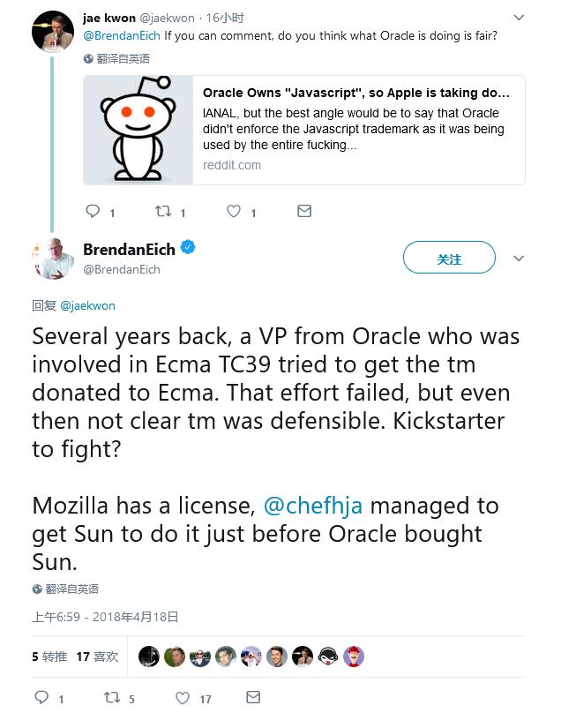View the 5 转推 retweets list
The width and height of the screenshot is (561, 728).
(x=49, y=657)
